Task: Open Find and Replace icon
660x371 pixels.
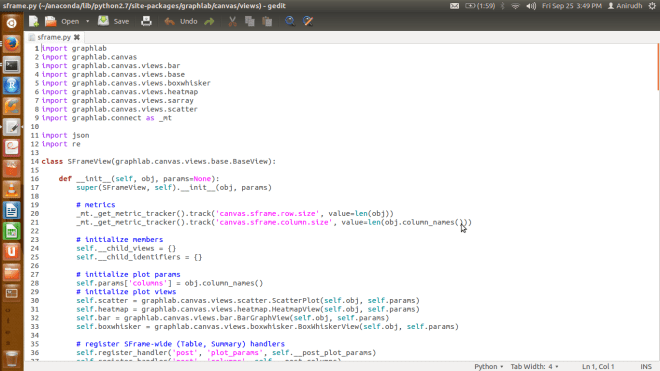Action: (308, 21)
